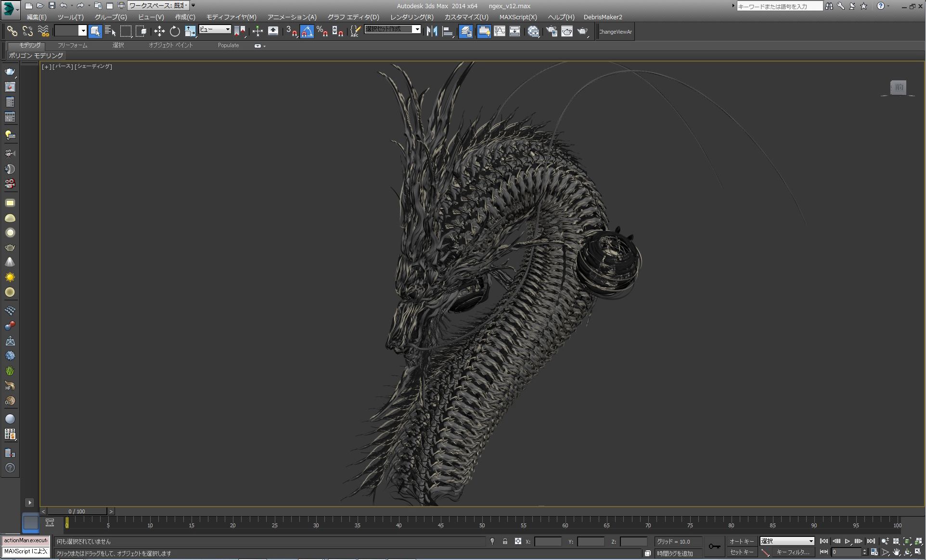This screenshot has width=926, height=560.
Task: Open the Curve Editor
Action: tap(500, 31)
